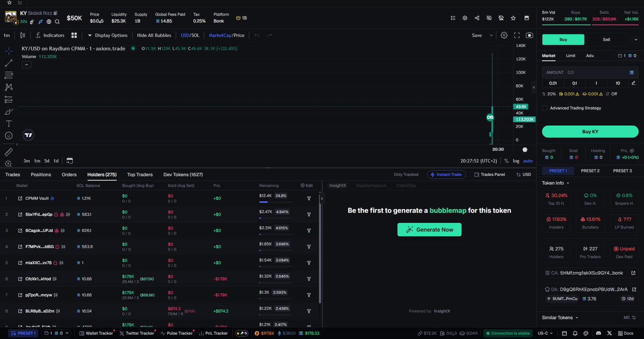
Task: Select the 0.1 quick amount
Action: pyautogui.click(x=574, y=83)
